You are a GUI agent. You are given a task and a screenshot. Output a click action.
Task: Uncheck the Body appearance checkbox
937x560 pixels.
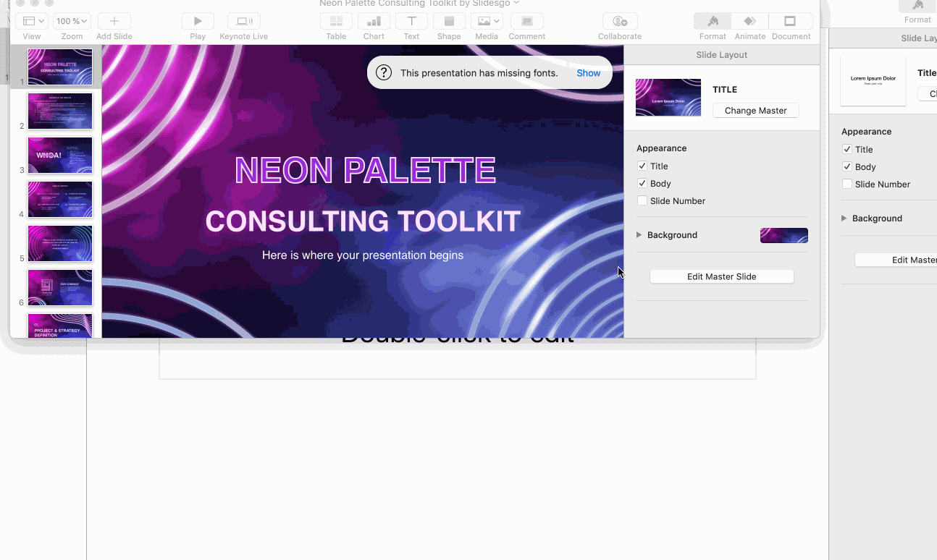tap(642, 184)
